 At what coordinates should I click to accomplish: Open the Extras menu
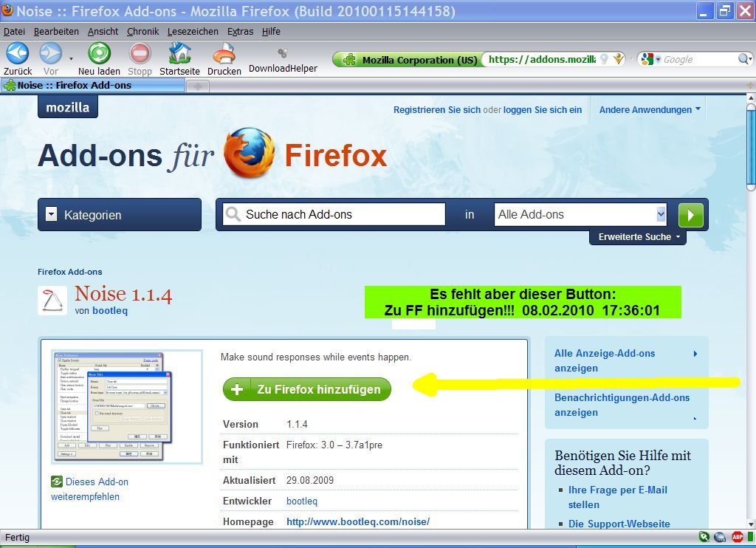240,31
